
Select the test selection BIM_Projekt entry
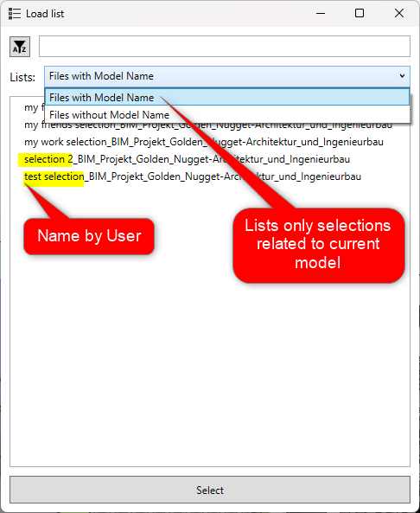tap(193, 176)
